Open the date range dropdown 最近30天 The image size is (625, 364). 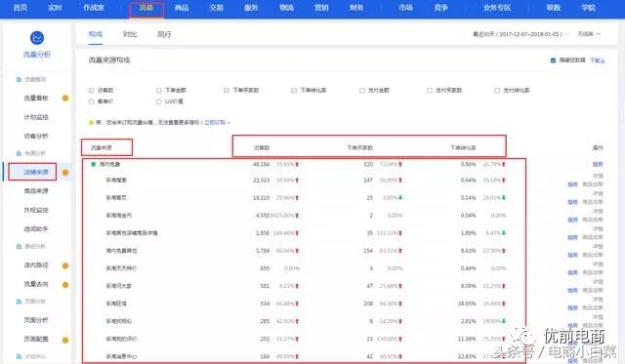click(x=521, y=34)
